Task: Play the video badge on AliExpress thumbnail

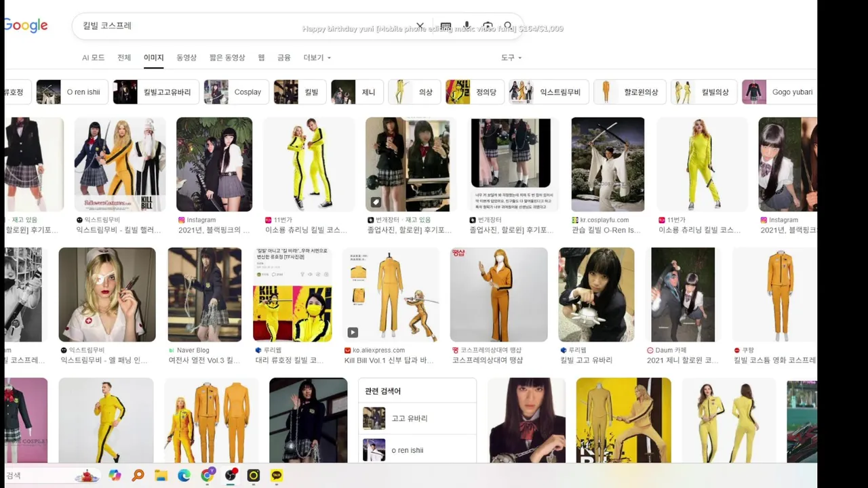Action: [x=353, y=332]
